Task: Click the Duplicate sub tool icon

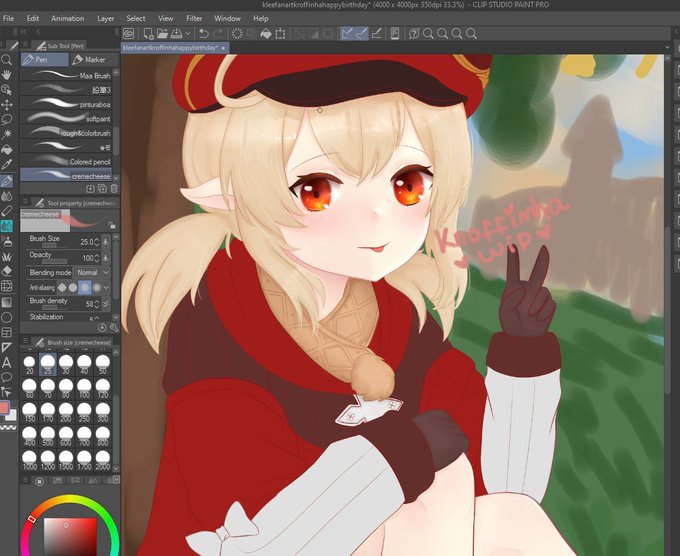Action: [102, 189]
